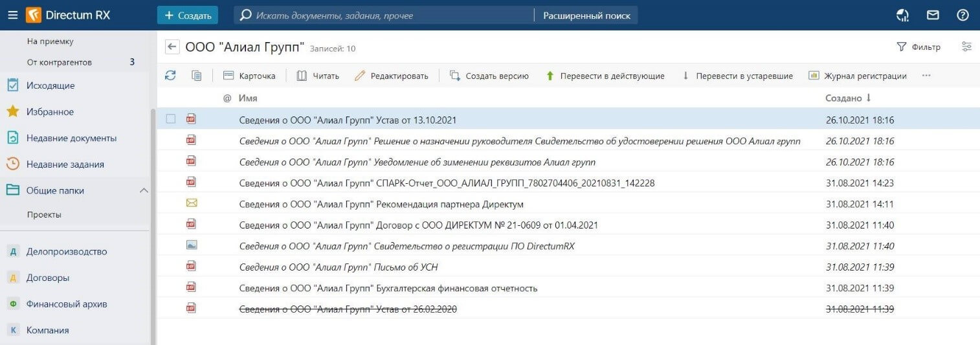Click the date 31.08.2021 14:11
The image size is (980, 345).
pos(860,204)
